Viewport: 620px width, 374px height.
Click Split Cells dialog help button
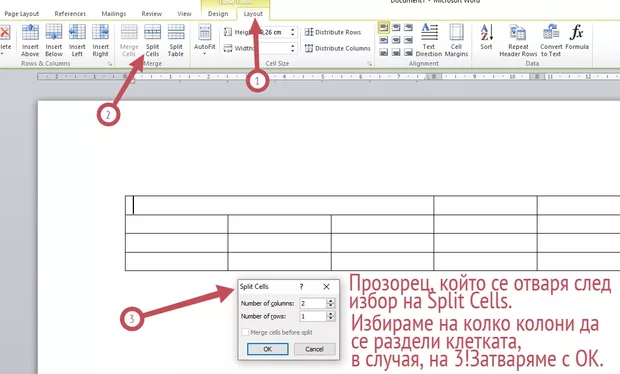click(301, 287)
